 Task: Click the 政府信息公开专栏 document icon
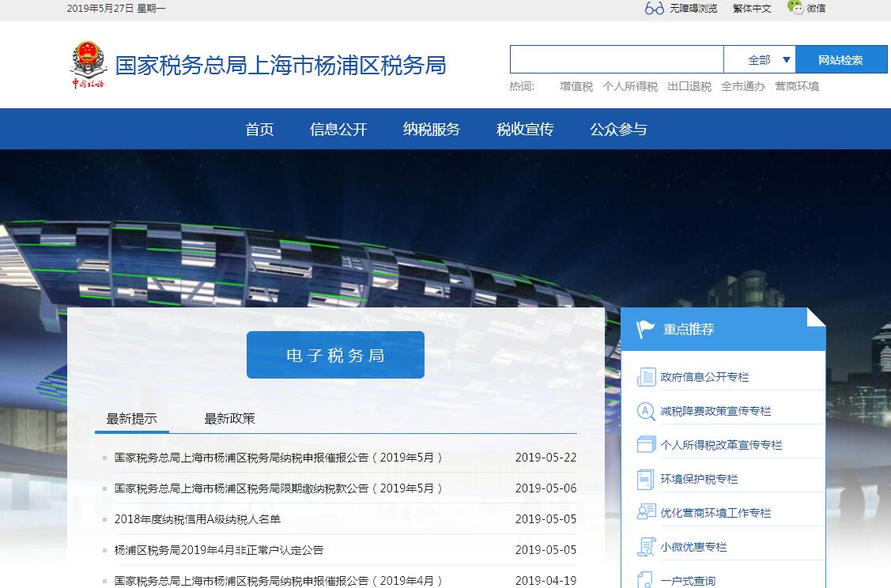[x=647, y=377]
